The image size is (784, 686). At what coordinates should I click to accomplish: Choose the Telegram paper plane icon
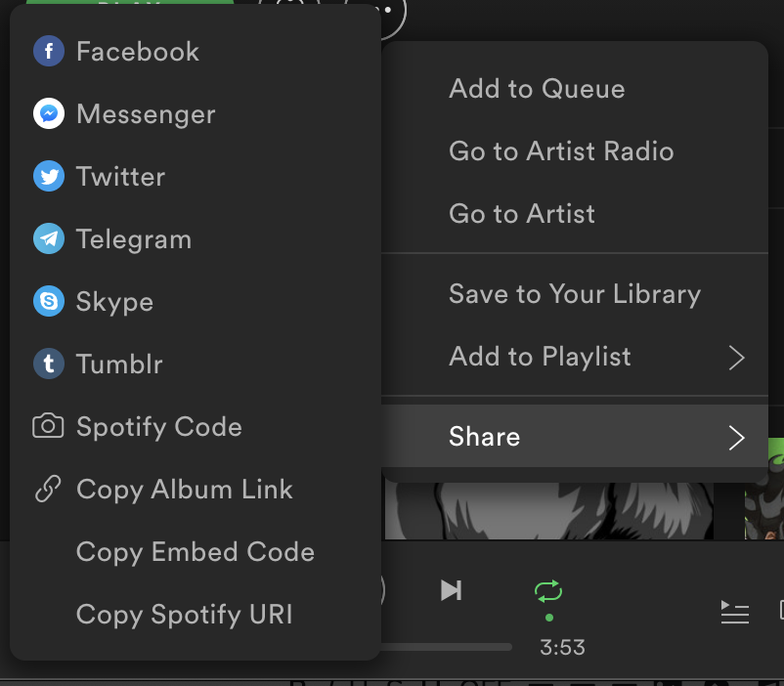(48, 239)
